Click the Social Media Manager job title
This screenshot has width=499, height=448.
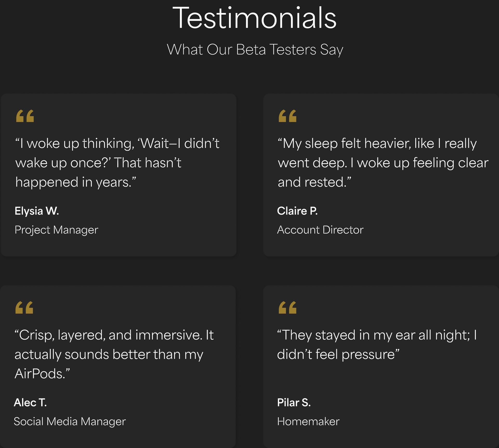click(70, 421)
